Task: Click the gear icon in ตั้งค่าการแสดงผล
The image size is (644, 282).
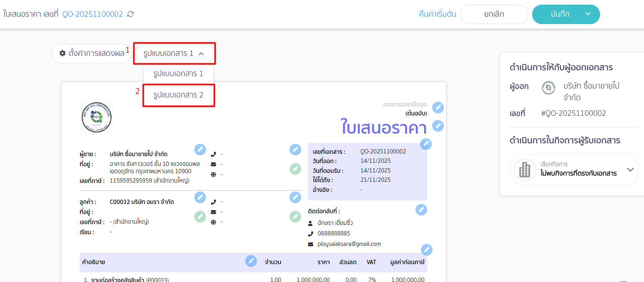Action: pyautogui.click(x=63, y=53)
